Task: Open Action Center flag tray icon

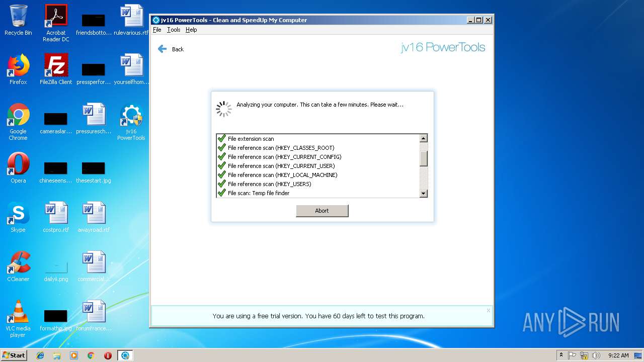Action: point(572,355)
